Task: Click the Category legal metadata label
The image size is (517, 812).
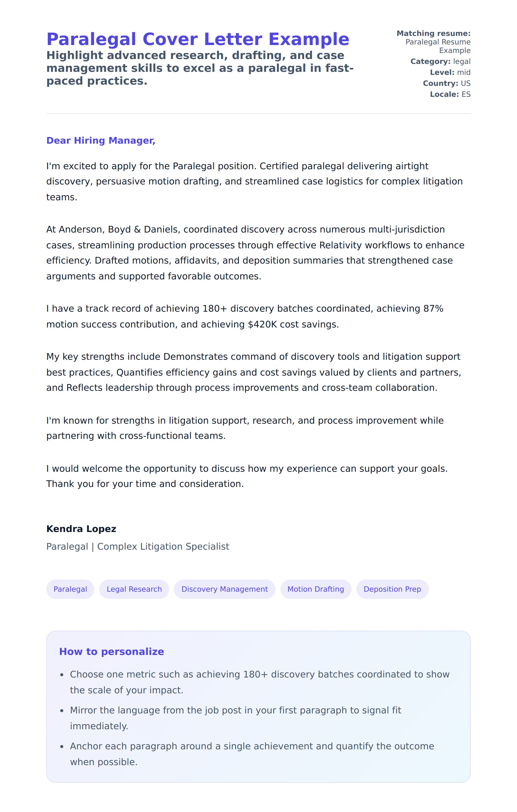Action: pyautogui.click(x=440, y=61)
